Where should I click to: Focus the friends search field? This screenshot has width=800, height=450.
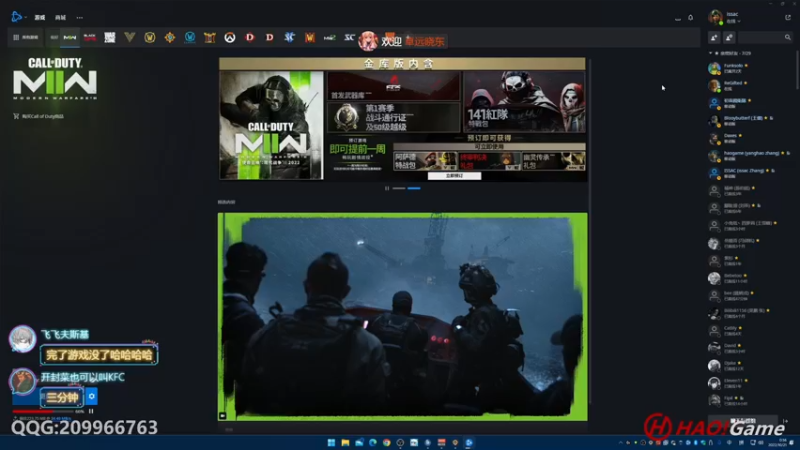tap(765, 37)
